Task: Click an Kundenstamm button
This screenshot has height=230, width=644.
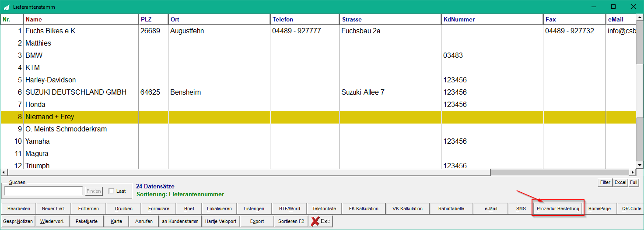Action: (x=180, y=221)
